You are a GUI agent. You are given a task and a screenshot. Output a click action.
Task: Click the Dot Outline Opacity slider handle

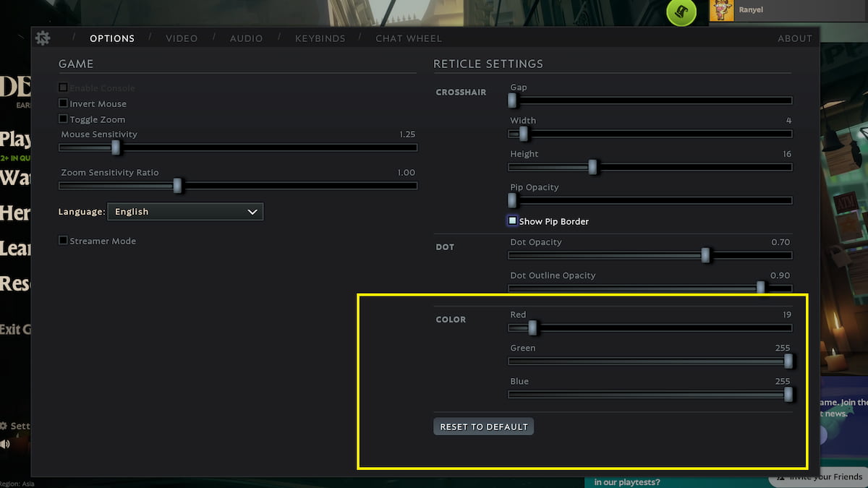[x=760, y=288]
